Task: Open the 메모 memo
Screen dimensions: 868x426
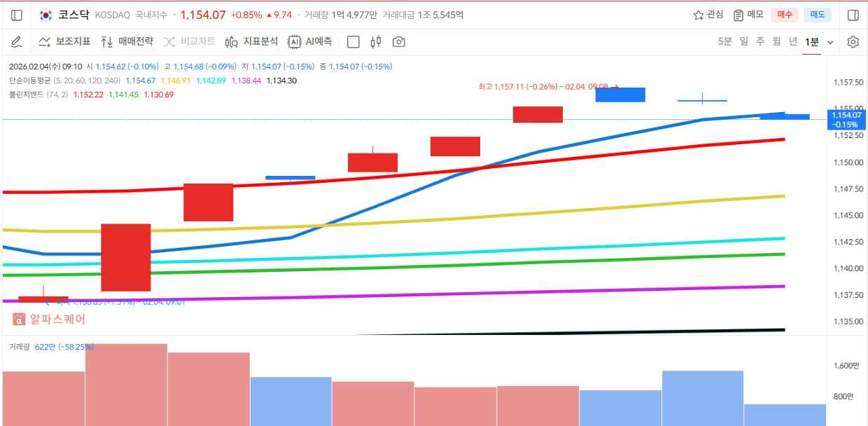Action: (x=748, y=15)
